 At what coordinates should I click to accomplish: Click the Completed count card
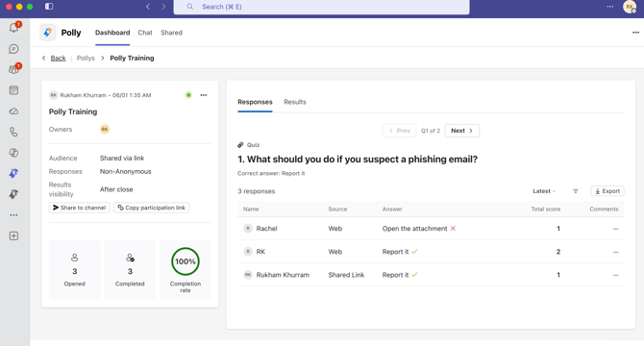point(130,270)
